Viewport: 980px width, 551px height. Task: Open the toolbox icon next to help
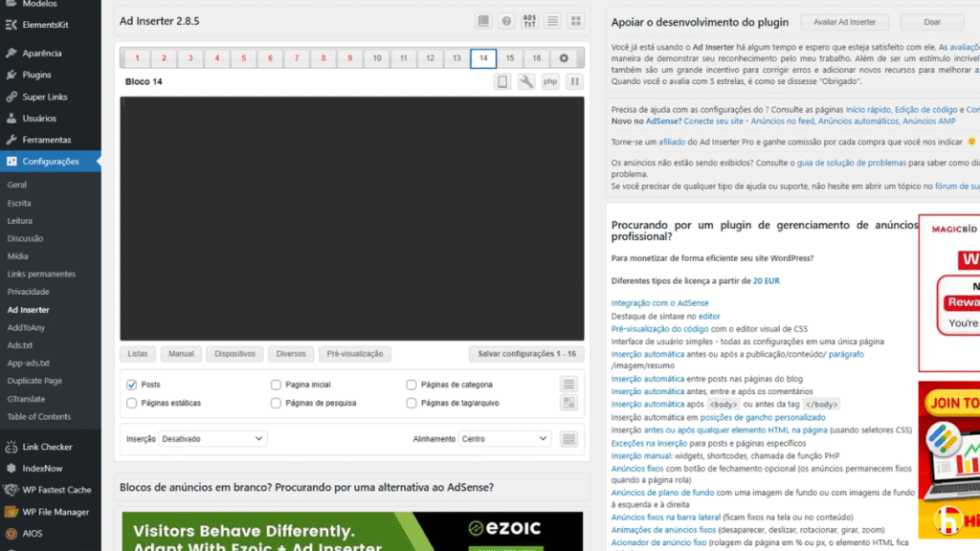483,20
